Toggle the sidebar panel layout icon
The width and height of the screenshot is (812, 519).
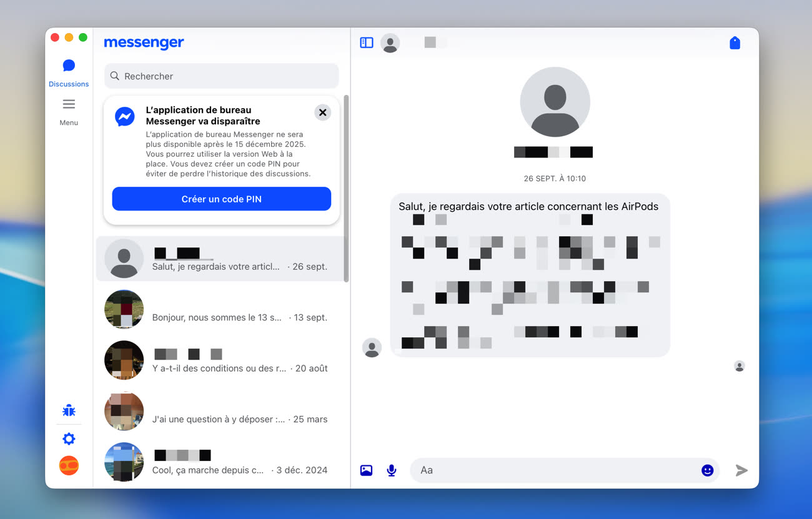pos(367,42)
